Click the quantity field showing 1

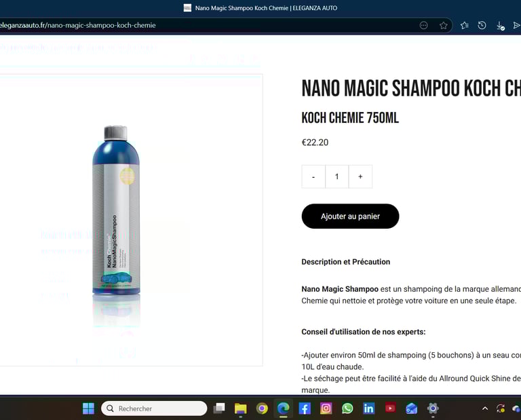(337, 176)
